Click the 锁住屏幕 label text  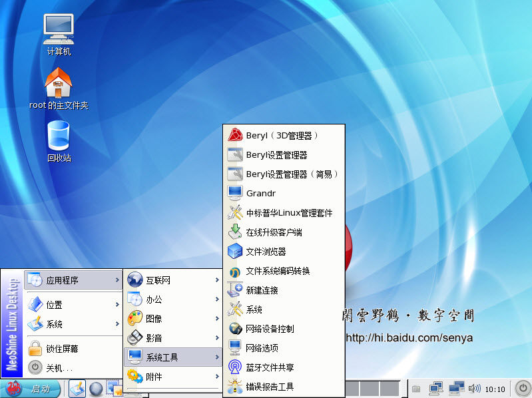click(62, 349)
